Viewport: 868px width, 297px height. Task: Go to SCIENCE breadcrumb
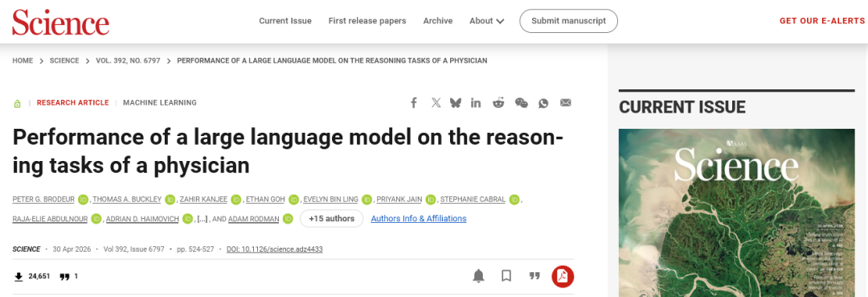coord(64,60)
